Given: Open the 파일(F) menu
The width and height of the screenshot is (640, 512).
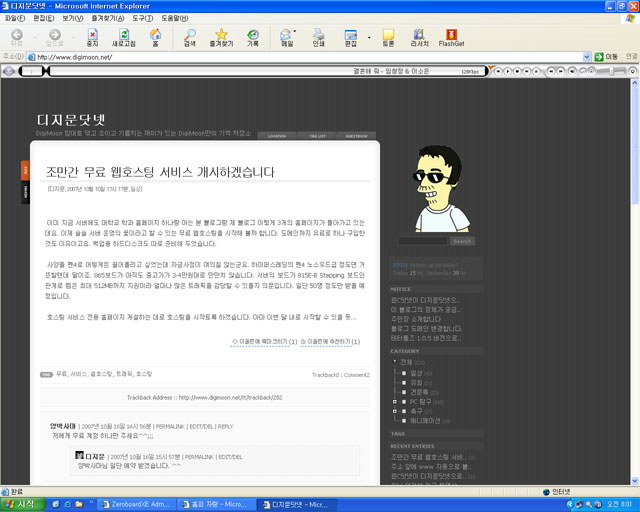Looking at the screenshot, I should click(x=15, y=18).
